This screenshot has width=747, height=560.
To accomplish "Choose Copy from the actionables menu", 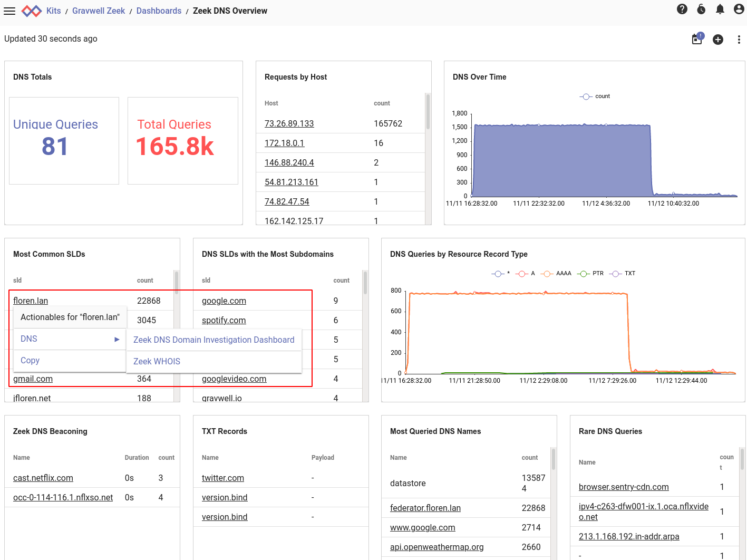I will click(x=70, y=361).
